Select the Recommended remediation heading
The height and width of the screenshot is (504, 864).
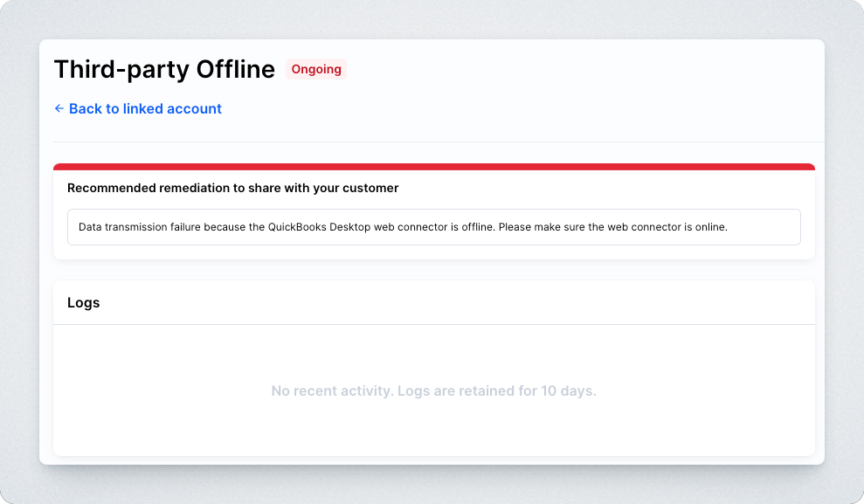click(232, 188)
